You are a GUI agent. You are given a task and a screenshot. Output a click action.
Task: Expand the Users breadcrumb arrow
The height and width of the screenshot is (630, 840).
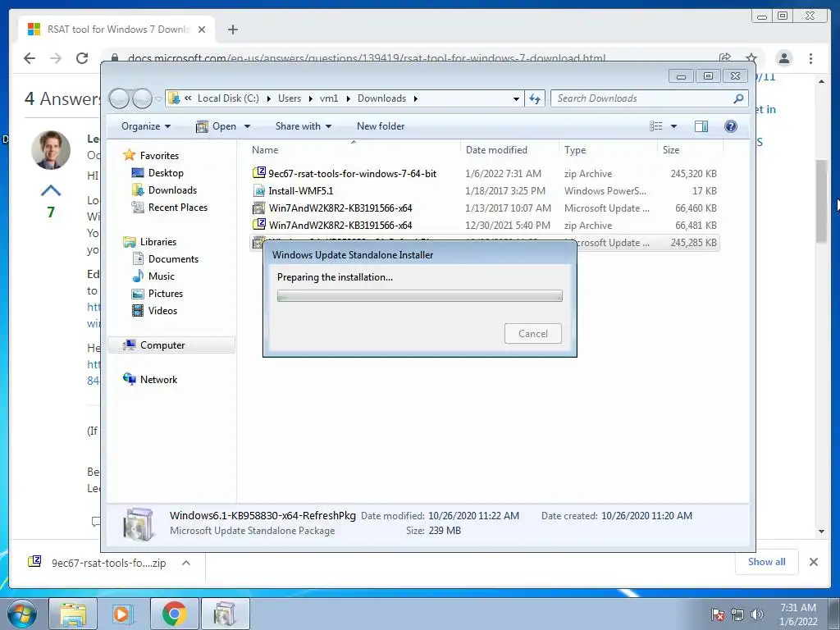[x=311, y=98]
